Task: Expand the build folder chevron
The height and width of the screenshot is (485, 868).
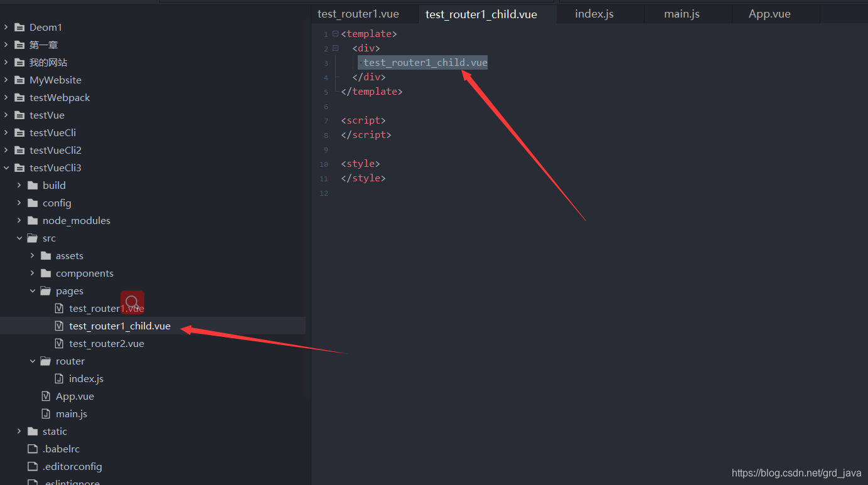Action: (19, 185)
